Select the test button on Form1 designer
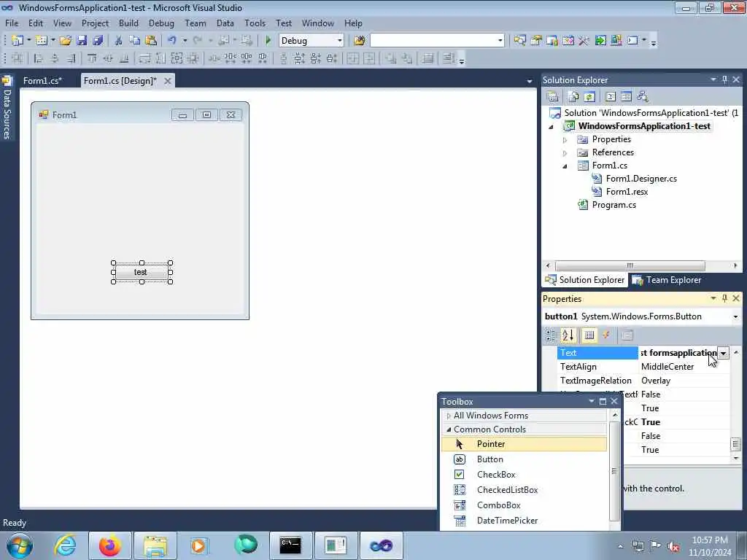The image size is (747, 560). click(x=141, y=272)
